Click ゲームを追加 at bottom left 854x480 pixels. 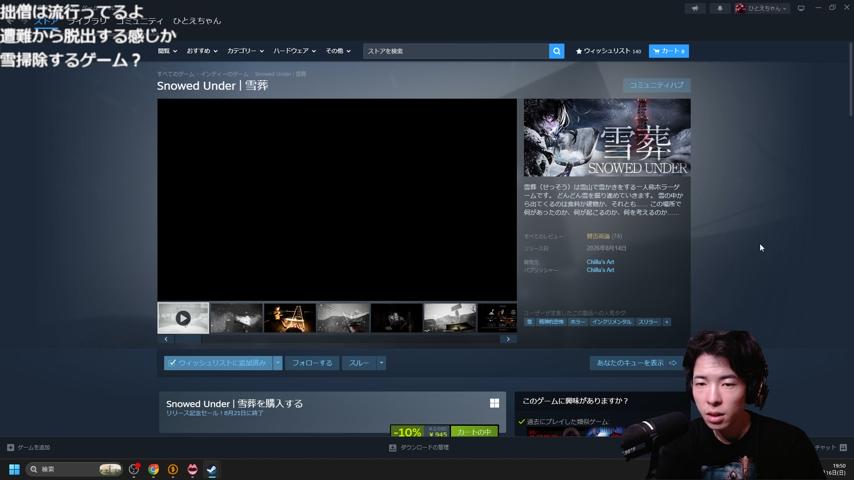pyautogui.click(x=28, y=447)
